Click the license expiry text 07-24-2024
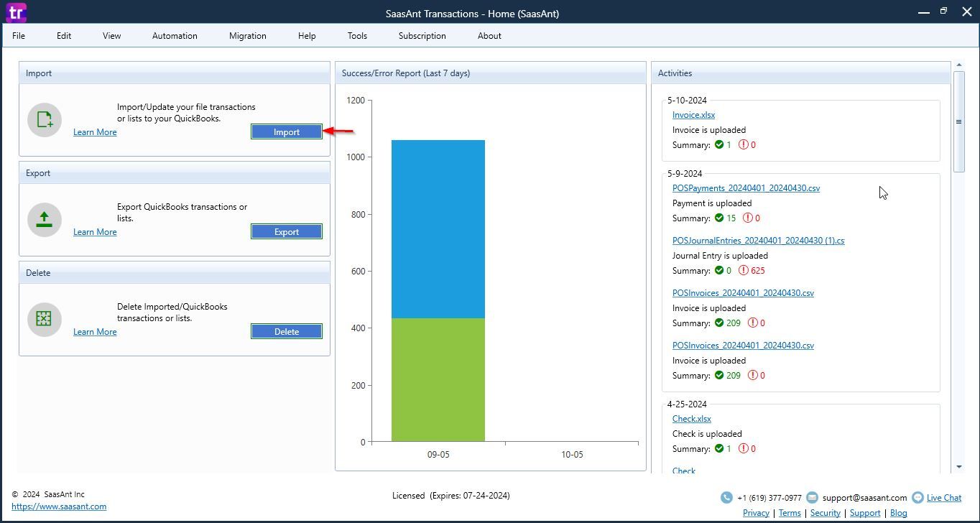980x523 pixels. click(x=484, y=496)
